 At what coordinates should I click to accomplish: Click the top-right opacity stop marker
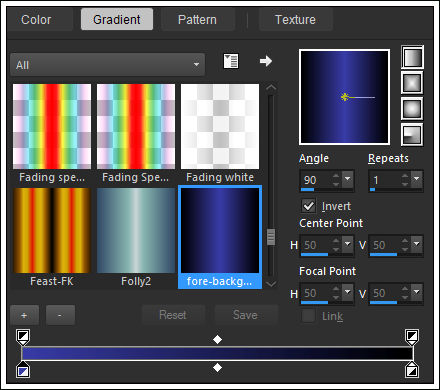(412, 337)
